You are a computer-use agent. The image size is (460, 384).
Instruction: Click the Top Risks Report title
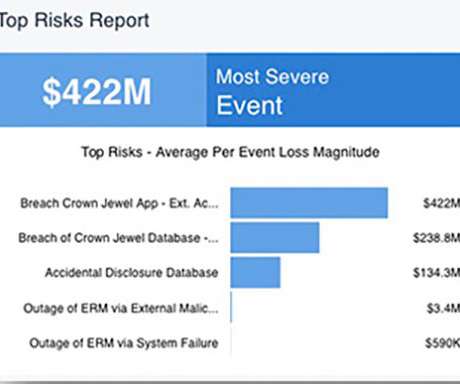pyautogui.click(x=74, y=21)
